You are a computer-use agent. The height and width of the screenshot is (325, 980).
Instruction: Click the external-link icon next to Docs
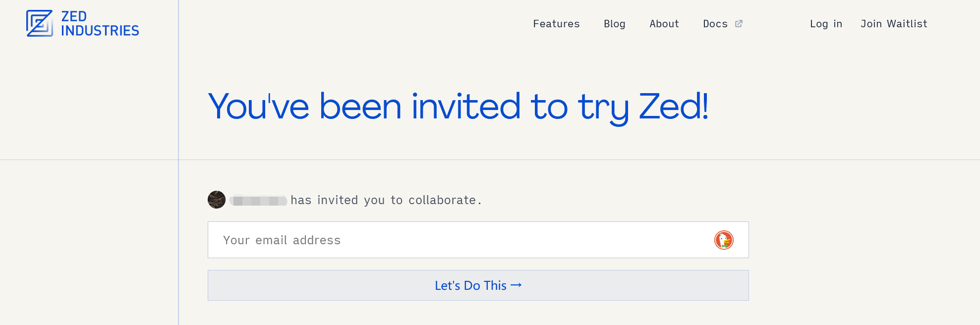point(739,23)
